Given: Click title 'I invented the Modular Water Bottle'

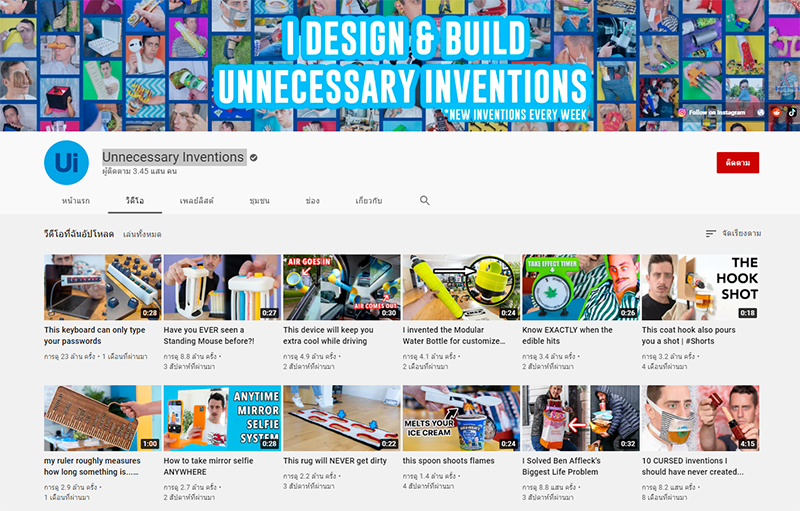Looking at the screenshot, I should coord(454,336).
